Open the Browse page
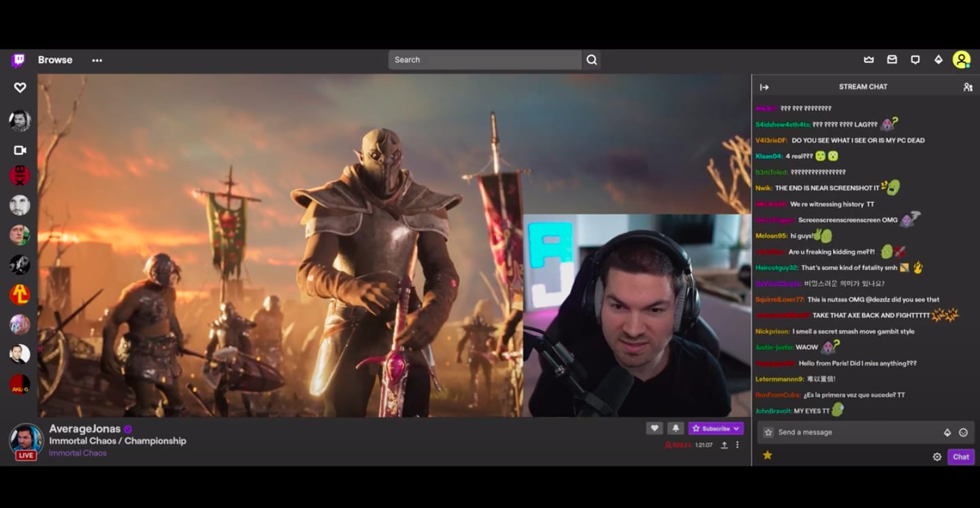 (x=55, y=60)
